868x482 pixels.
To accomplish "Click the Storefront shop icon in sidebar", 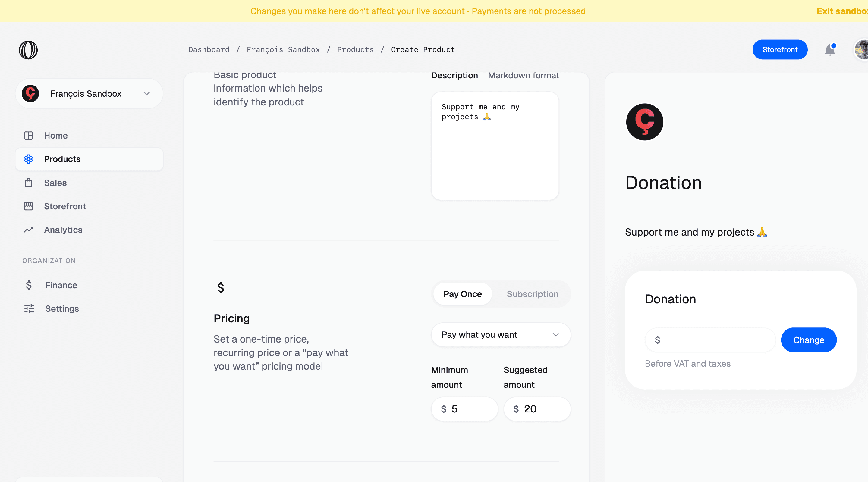I will (x=29, y=206).
